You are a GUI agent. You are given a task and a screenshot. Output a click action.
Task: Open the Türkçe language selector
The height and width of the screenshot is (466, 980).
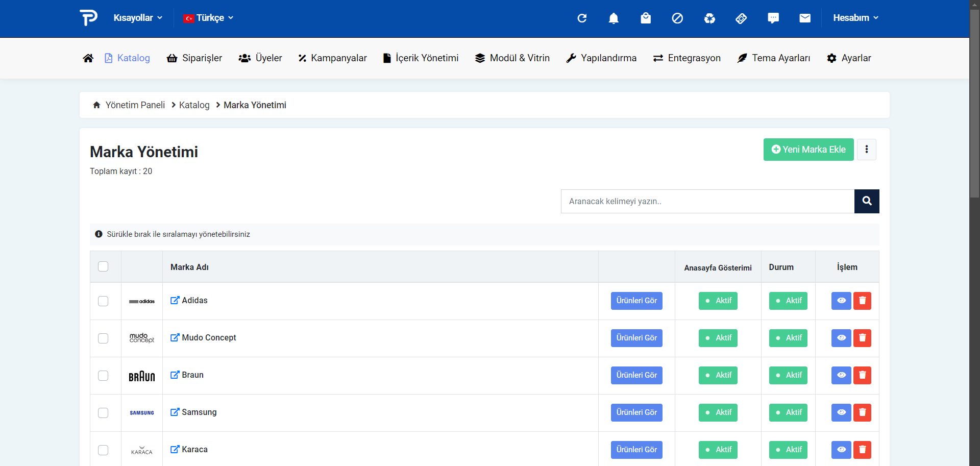[209, 18]
